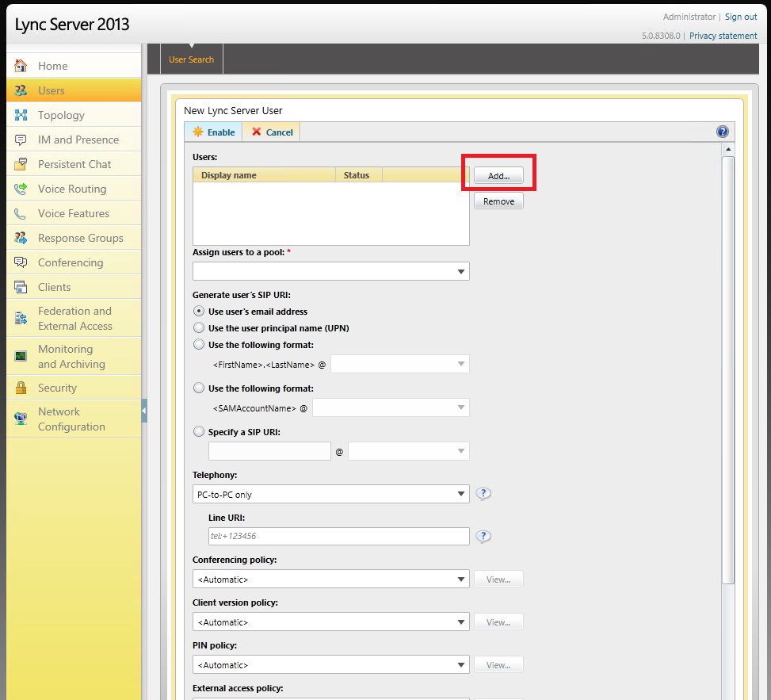
Task: Open the Telephony dropdown
Action: (x=331, y=494)
